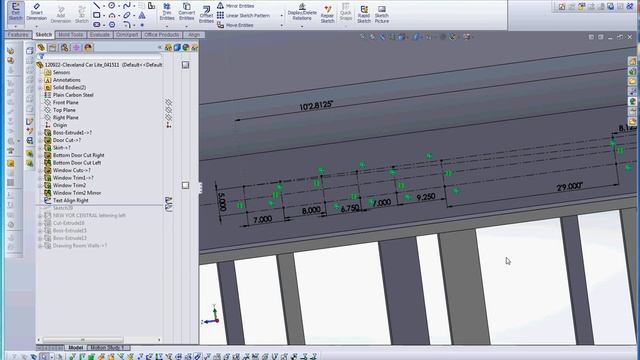The width and height of the screenshot is (640, 360).
Task: Open Move Entities dropdown arrow
Action: (x=282, y=25)
